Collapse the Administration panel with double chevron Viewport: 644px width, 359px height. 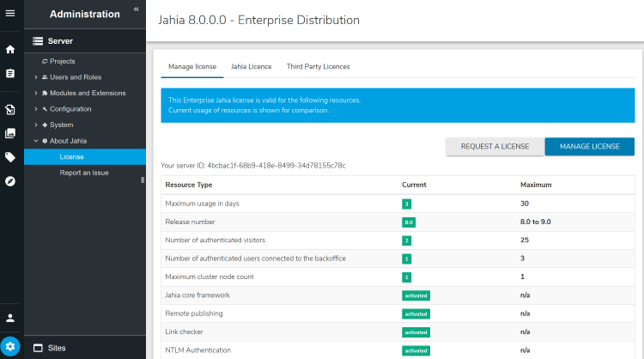pos(136,9)
